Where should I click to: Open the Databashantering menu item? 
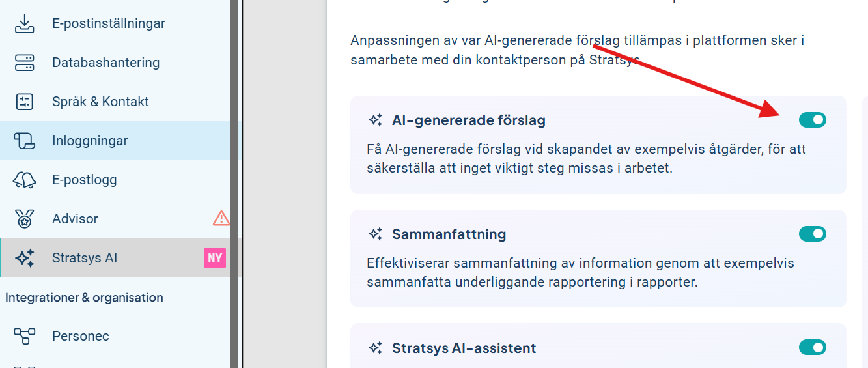tap(105, 63)
